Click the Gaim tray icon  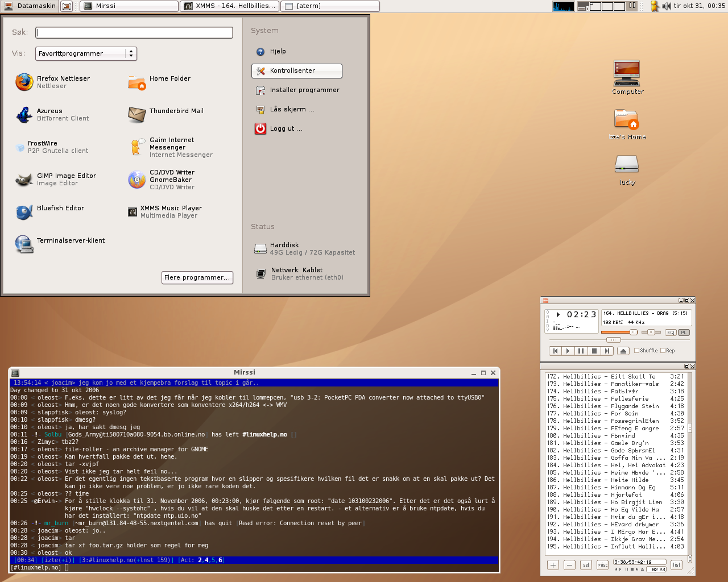(655, 6)
